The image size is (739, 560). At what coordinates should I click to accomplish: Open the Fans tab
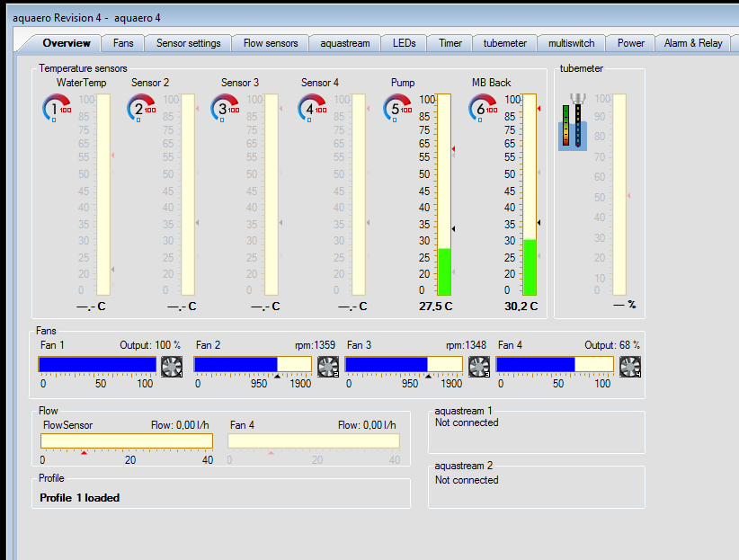(x=123, y=43)
